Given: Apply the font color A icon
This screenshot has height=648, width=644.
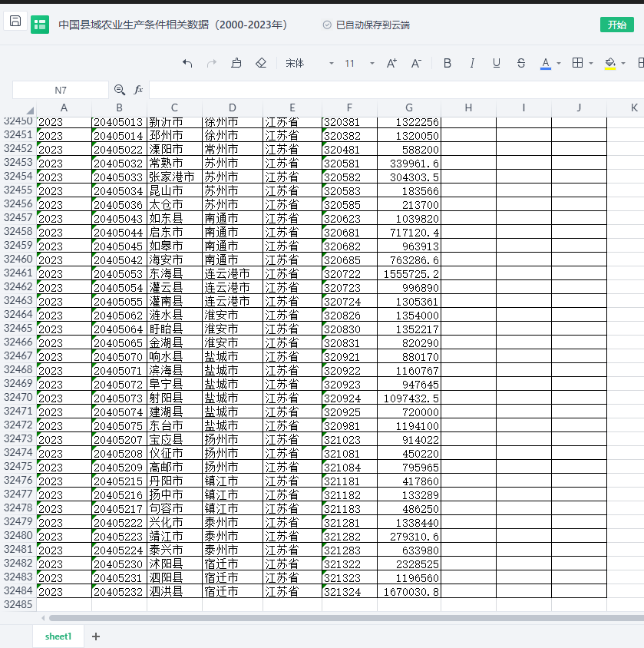Looking at the screenshot, I should point(546,63).
